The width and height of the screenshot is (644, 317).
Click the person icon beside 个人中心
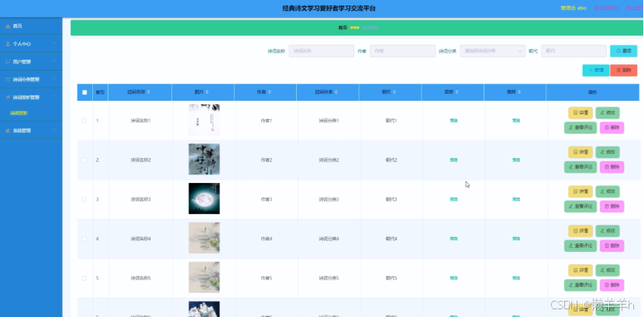tap(8, 44)
